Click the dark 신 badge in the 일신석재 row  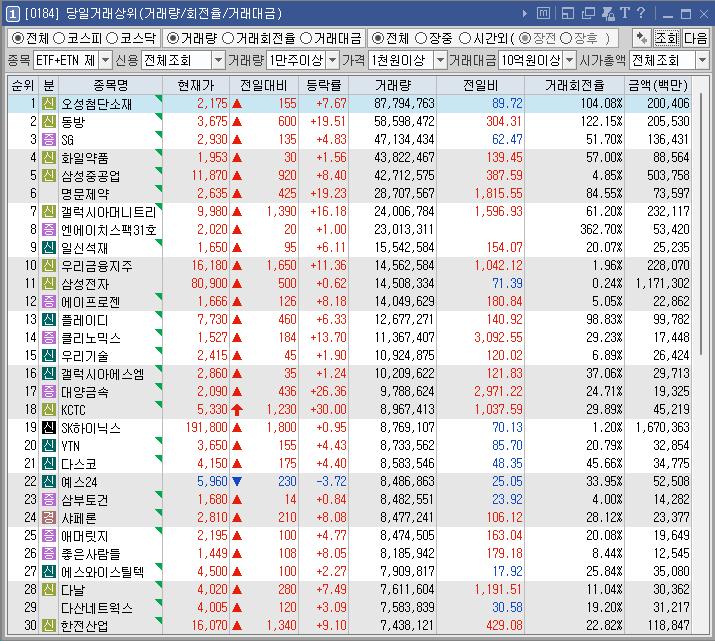pyautogui.click(x=49, y=248)
